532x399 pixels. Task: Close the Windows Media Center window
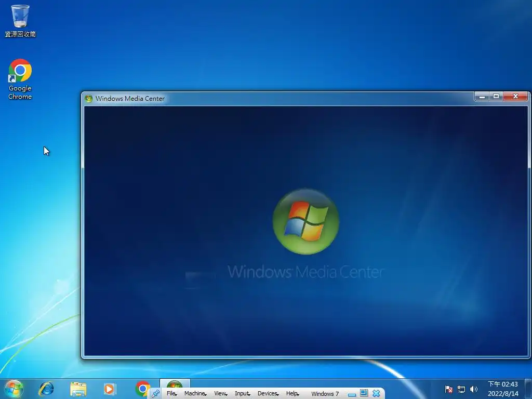point(515,97)
